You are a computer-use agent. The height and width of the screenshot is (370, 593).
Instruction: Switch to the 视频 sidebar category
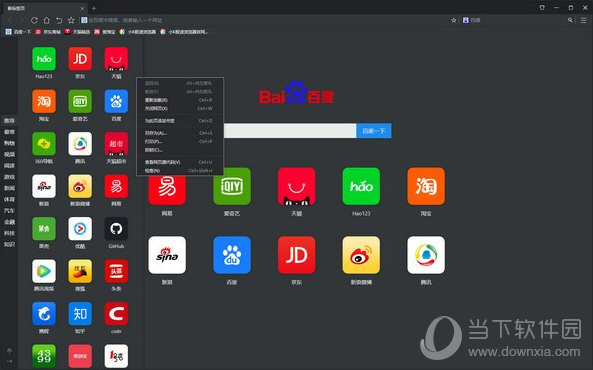[9, 154]
